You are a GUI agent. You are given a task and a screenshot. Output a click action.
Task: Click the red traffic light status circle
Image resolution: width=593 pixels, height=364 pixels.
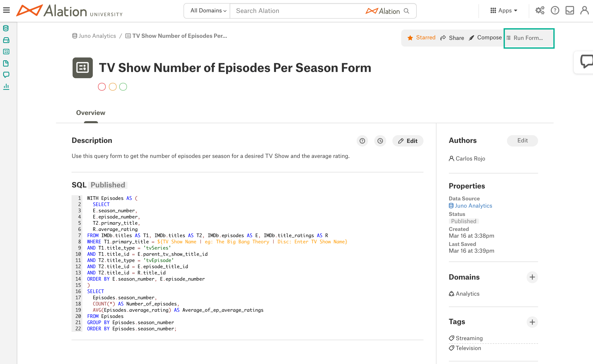(102, 87)
